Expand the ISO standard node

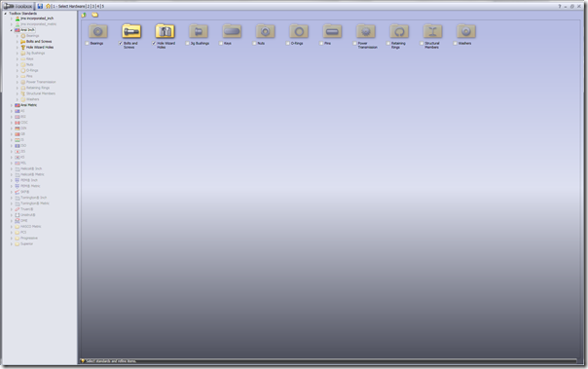(x=12, y=146)
